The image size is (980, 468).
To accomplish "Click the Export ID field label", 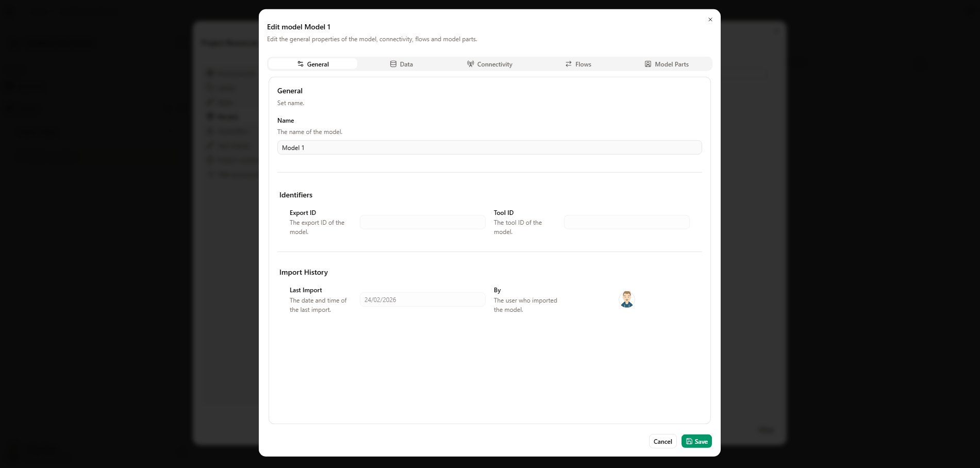I will [x=303, y=213].
